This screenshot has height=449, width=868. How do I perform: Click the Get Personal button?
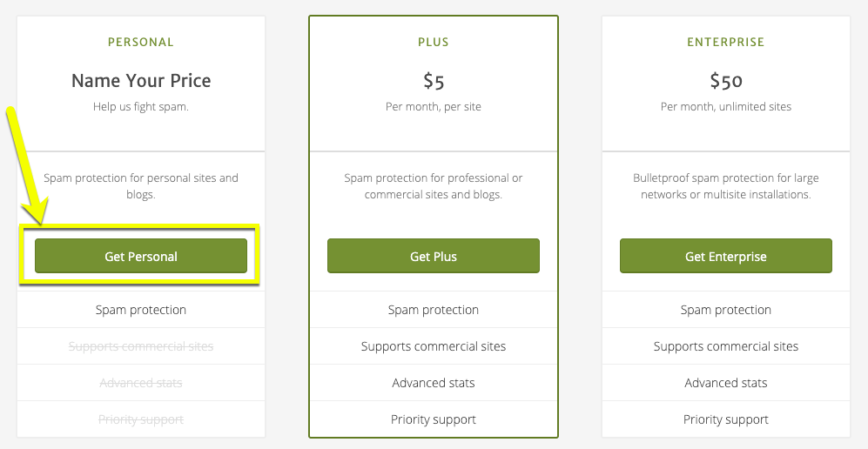pos(141,257)
